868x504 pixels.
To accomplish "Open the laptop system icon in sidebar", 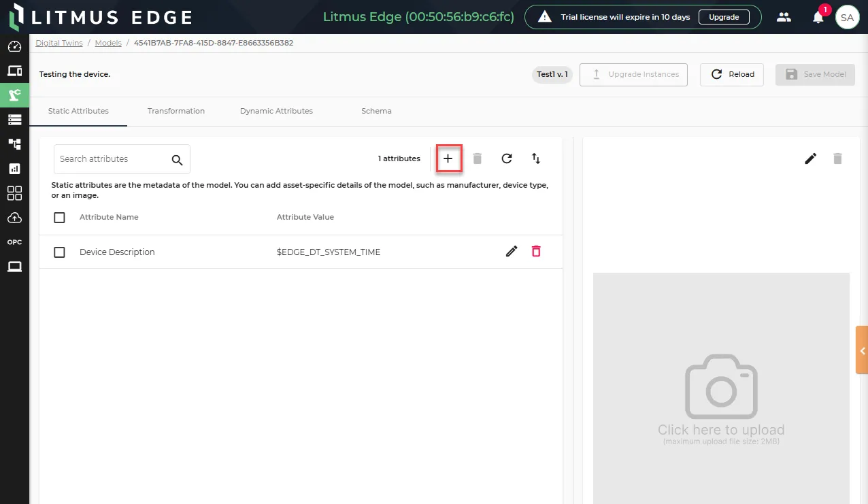I will tap(14, 267).
